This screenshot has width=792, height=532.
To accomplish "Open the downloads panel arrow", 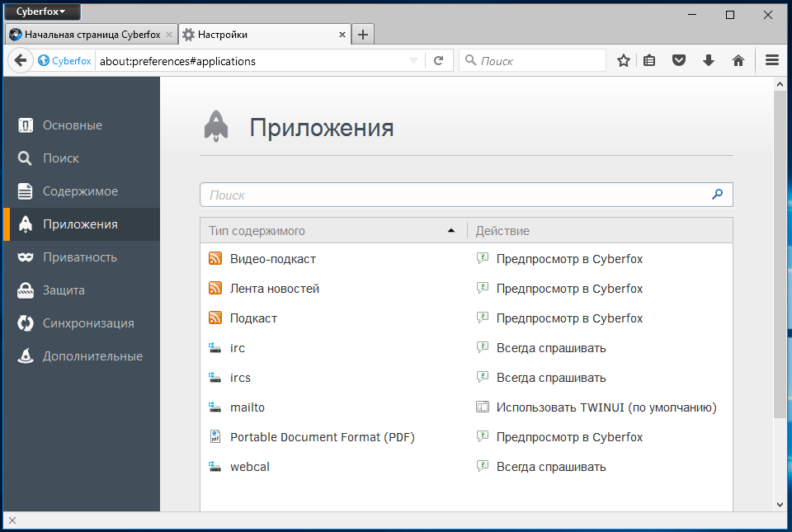I will click(708, 60).
